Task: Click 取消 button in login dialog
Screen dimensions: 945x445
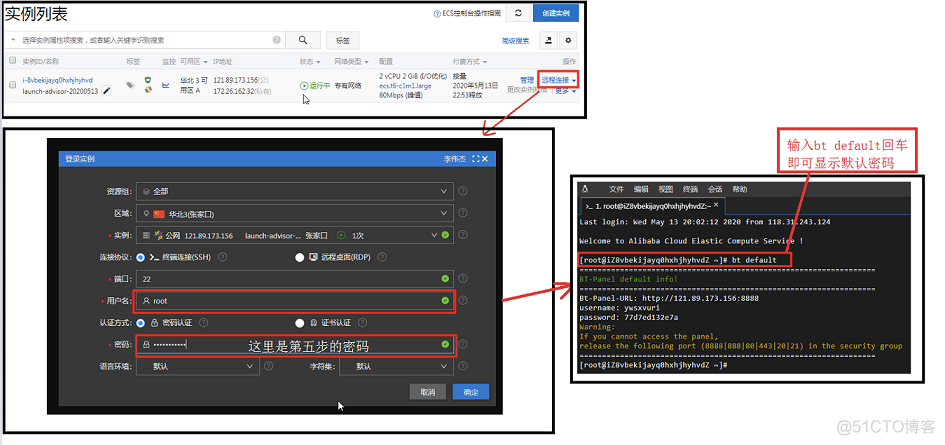Action: pos(427,392)
